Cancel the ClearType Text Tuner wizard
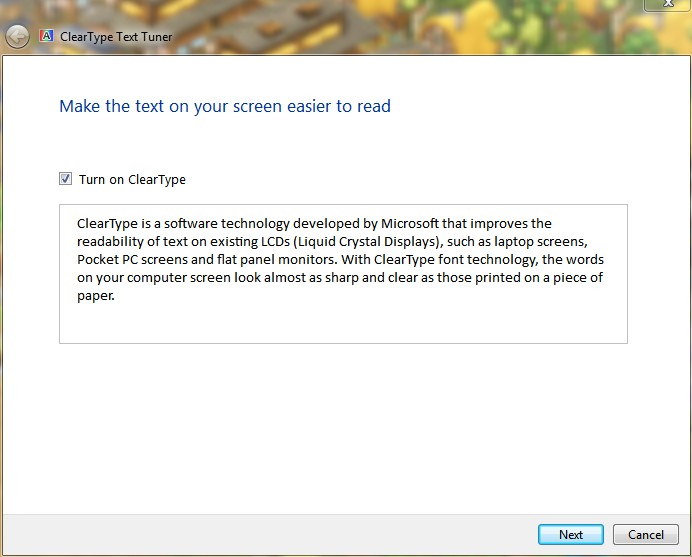 pyautogui.click(x=646, y=534)
